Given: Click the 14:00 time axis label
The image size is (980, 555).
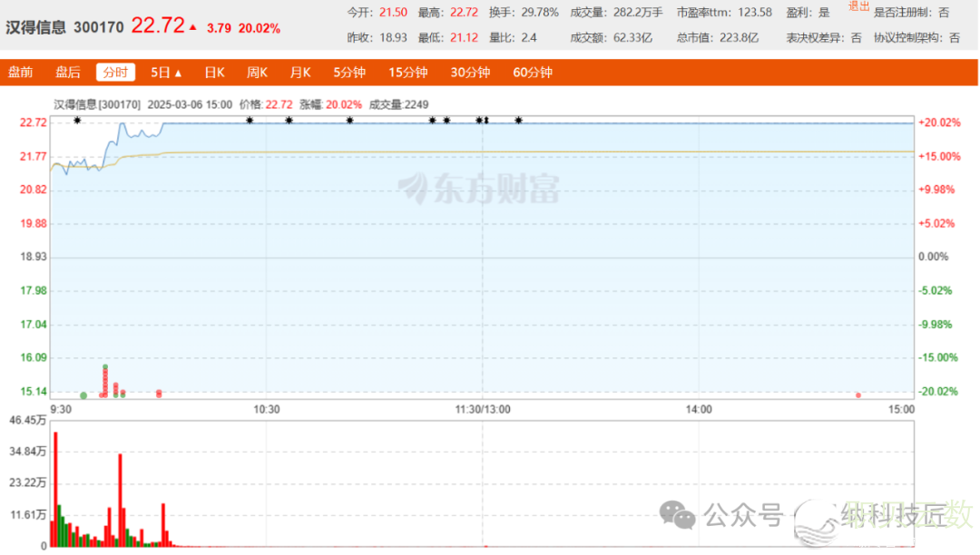Looking at the screenshot, I should click(699, 410).
